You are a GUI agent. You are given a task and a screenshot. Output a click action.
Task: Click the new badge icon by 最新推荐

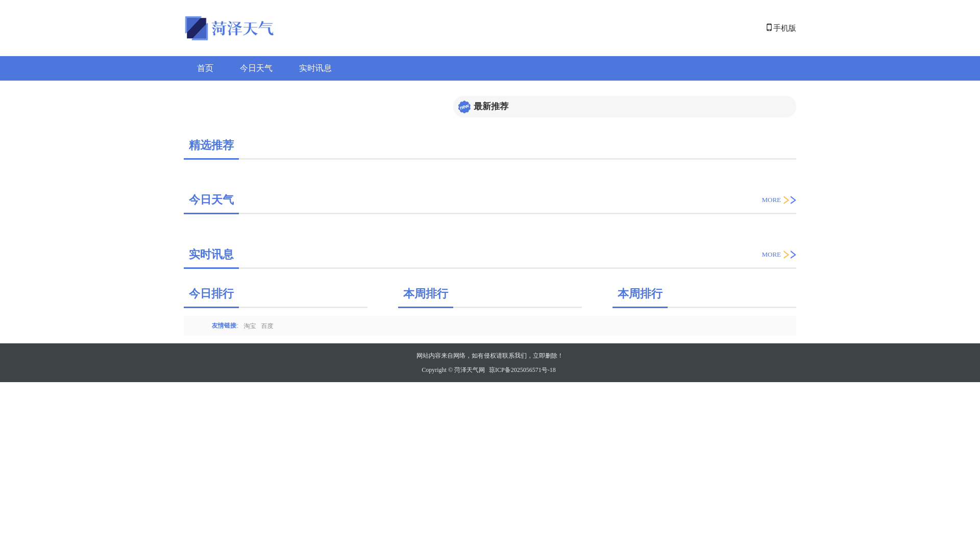pyautogui.click(x=464, y=107)
